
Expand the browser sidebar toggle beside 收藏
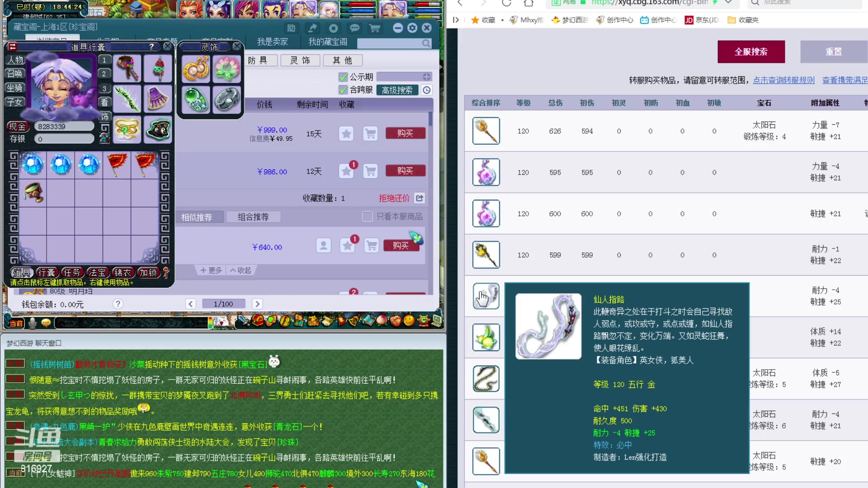[x=456, y=20]
